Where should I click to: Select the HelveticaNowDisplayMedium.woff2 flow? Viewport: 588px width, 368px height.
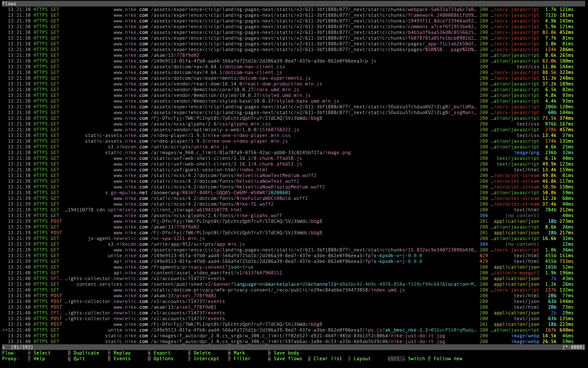pyautogui.click(x=294, y=187)
